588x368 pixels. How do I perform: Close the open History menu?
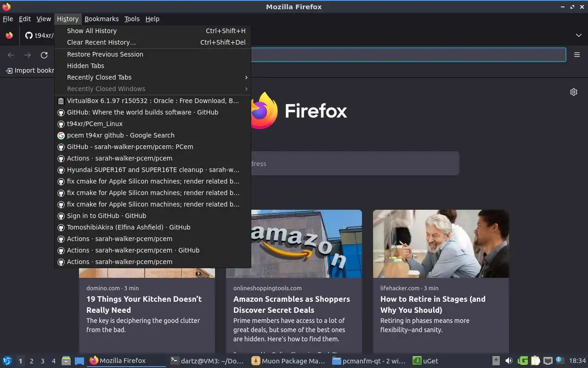click(68, 19)
